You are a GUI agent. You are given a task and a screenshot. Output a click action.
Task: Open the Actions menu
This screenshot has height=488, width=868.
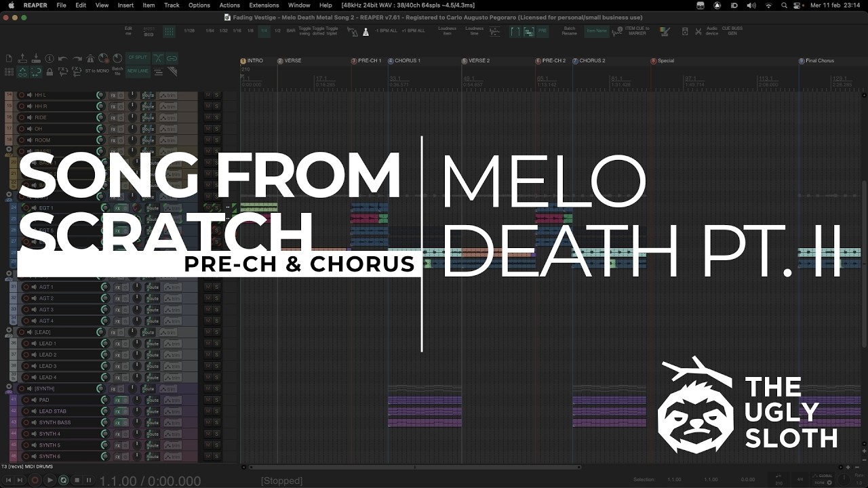[229, 5]
